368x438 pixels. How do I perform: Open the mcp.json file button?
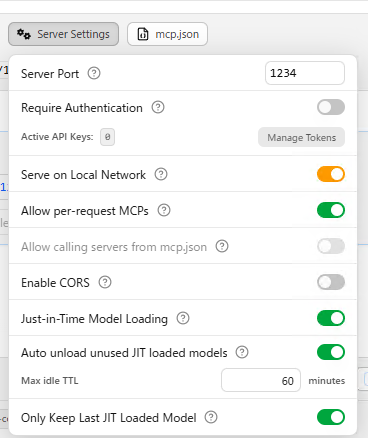[x=167, y=34]
